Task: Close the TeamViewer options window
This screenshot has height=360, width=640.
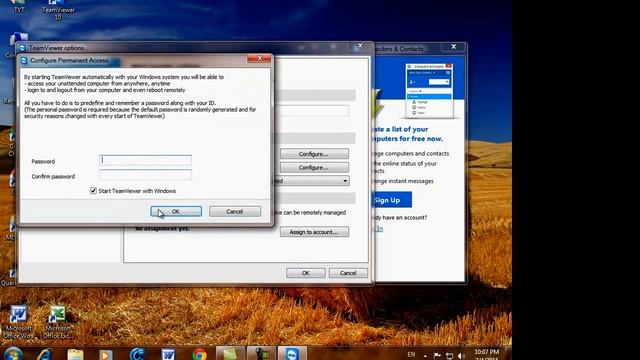Action: point(360,46)
